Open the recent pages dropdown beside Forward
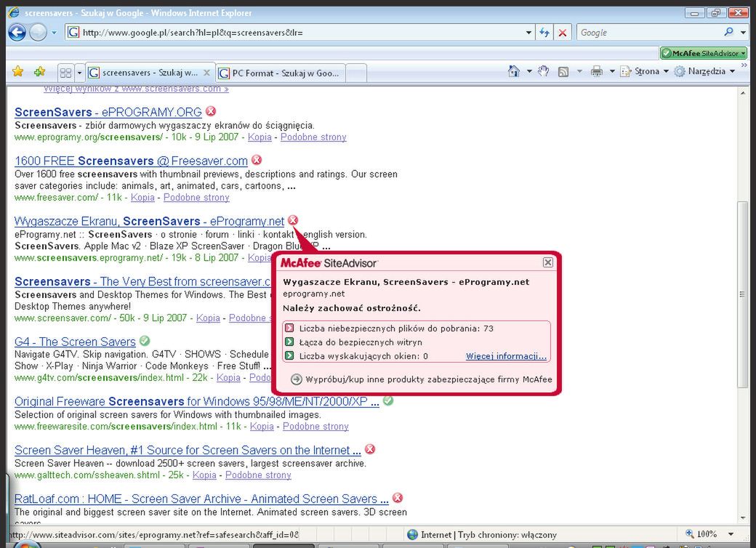This screenshot has height=548, width=756. (x=54, y=33)
